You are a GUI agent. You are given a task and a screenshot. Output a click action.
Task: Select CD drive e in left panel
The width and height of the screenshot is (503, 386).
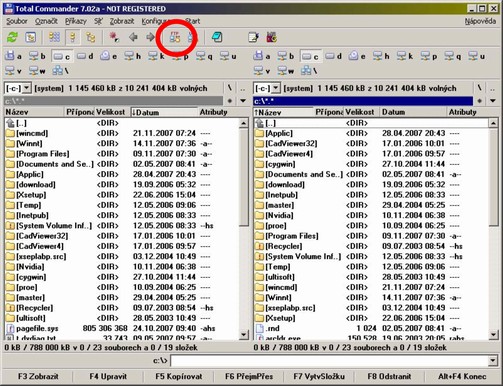point(109,56)
